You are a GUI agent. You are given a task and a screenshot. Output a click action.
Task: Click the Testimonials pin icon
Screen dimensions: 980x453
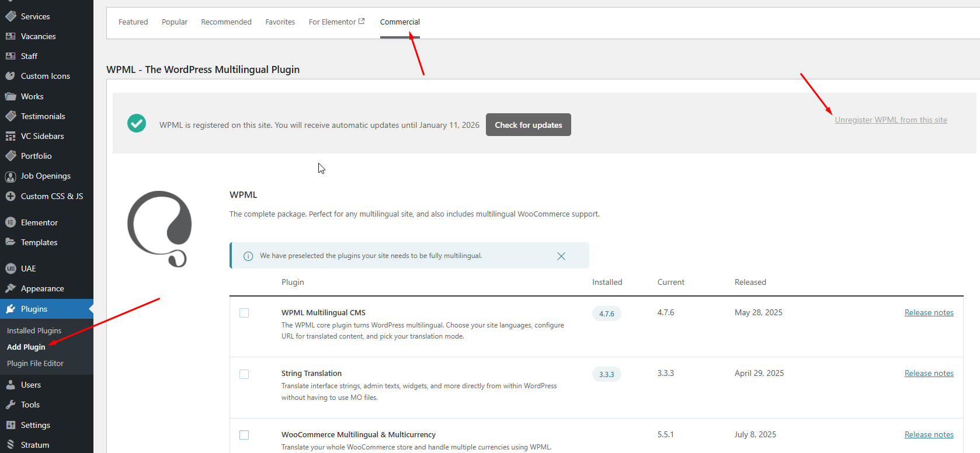(x=11, y=116)
